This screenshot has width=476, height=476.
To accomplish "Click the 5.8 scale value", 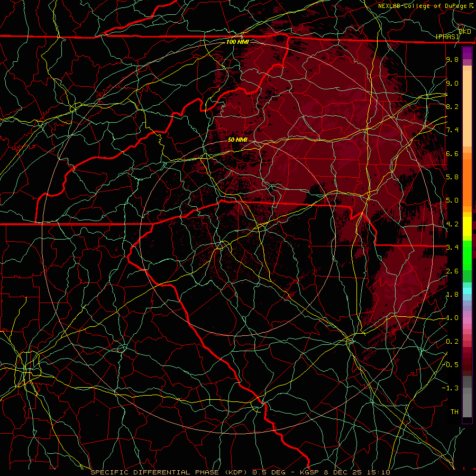I will [x=452, y=177].
